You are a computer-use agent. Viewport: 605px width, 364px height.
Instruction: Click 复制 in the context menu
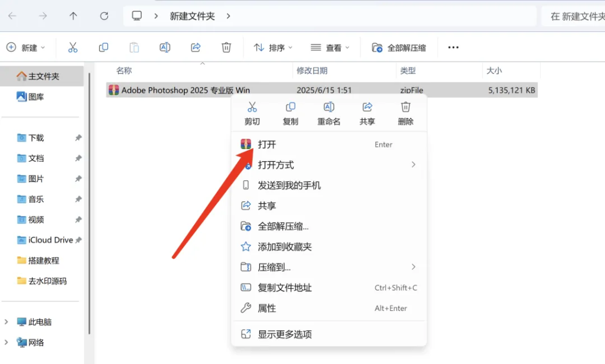pos(291,113)
